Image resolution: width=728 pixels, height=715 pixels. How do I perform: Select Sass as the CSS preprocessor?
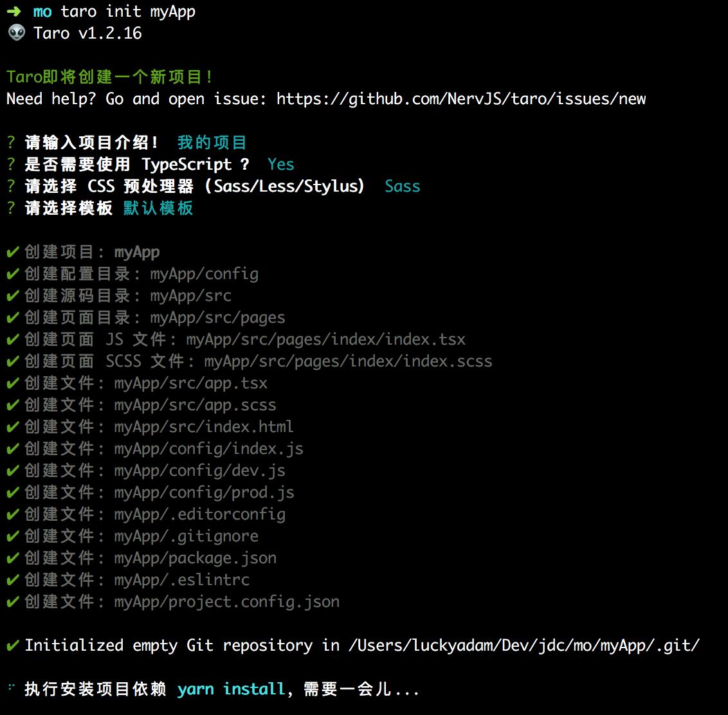(x=402, y=186)
